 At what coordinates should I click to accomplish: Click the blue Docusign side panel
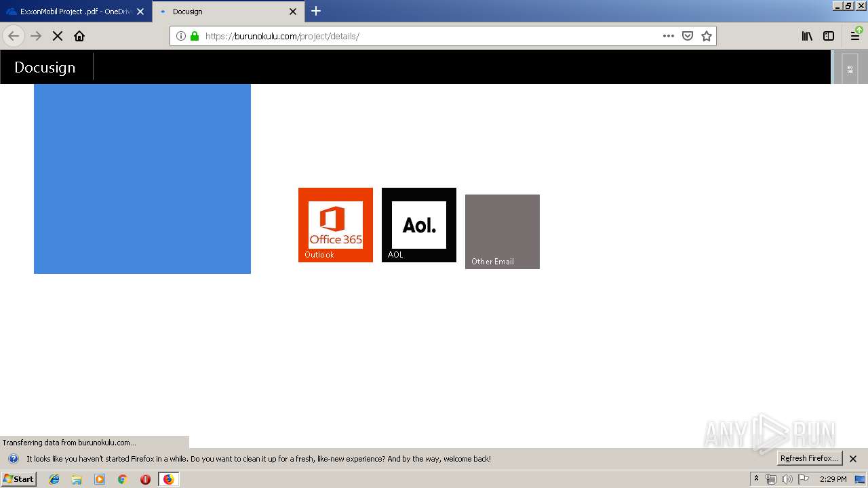[142, 179]
